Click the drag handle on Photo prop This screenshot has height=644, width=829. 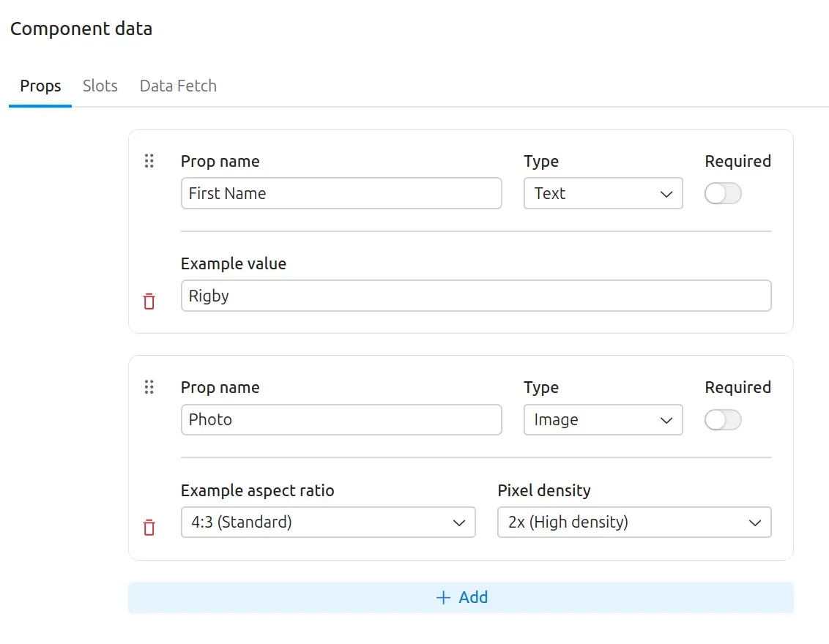[149, 387]
